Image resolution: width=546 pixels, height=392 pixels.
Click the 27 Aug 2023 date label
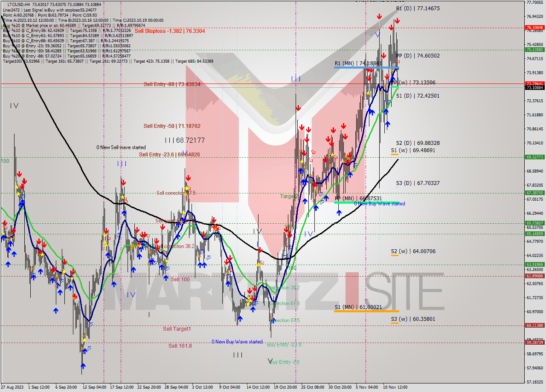pyautogui.click(x=11, y=387)
